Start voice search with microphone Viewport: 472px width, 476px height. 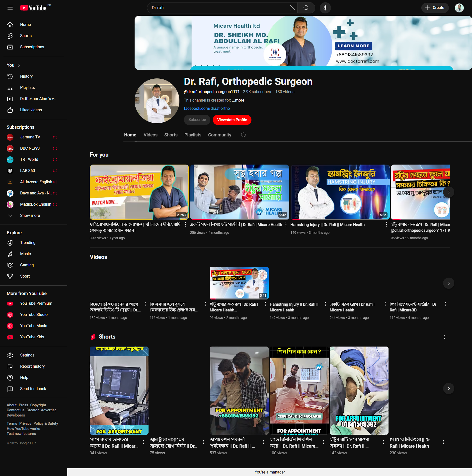[x=325, y=8]
